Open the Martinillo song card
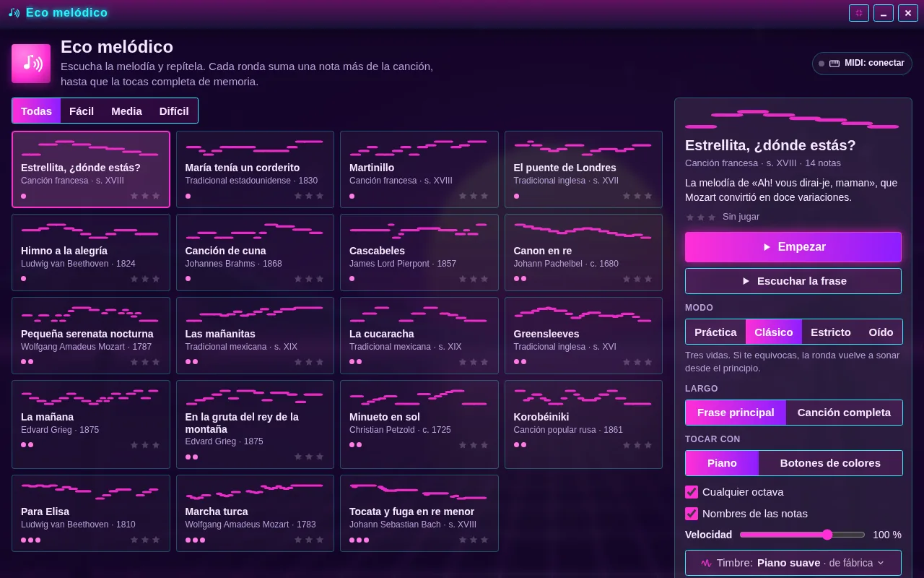Screen dimensions: 924x578 click(419, 169)
